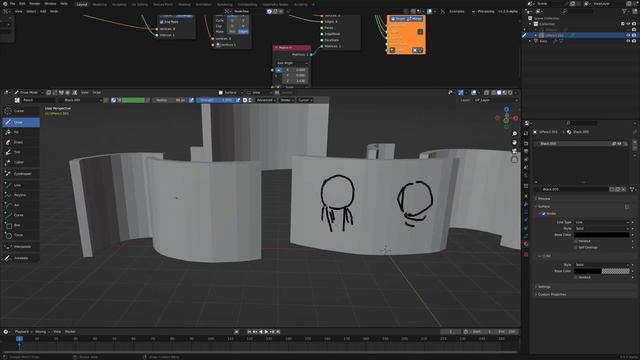Collapse the Surface panel

click(544, 207)
